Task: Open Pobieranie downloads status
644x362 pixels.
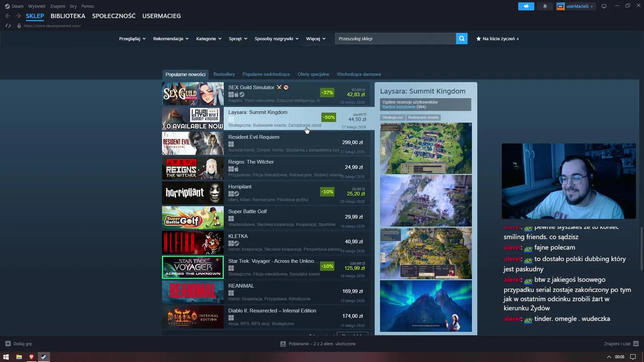Action: click(323, 344)
